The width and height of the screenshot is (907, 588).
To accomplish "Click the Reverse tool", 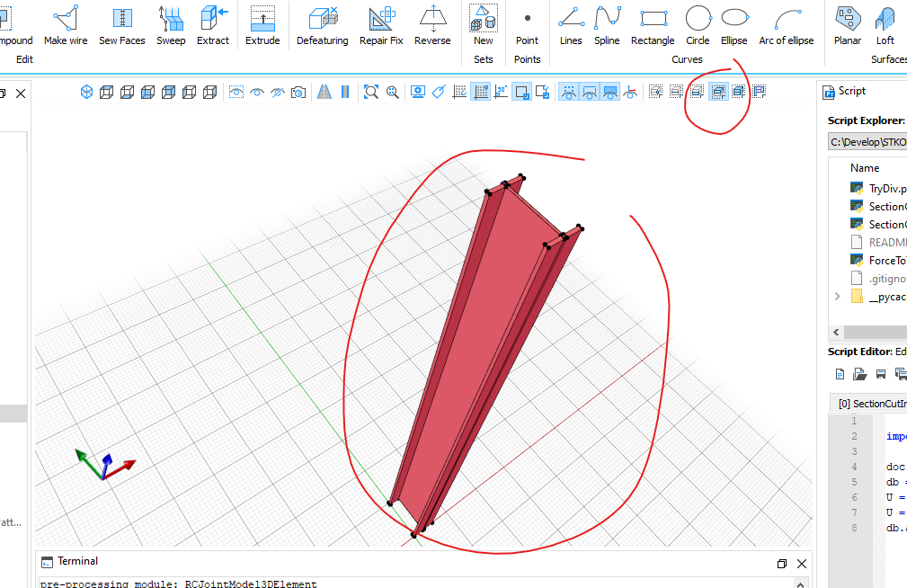I will [x=432, y=25].
